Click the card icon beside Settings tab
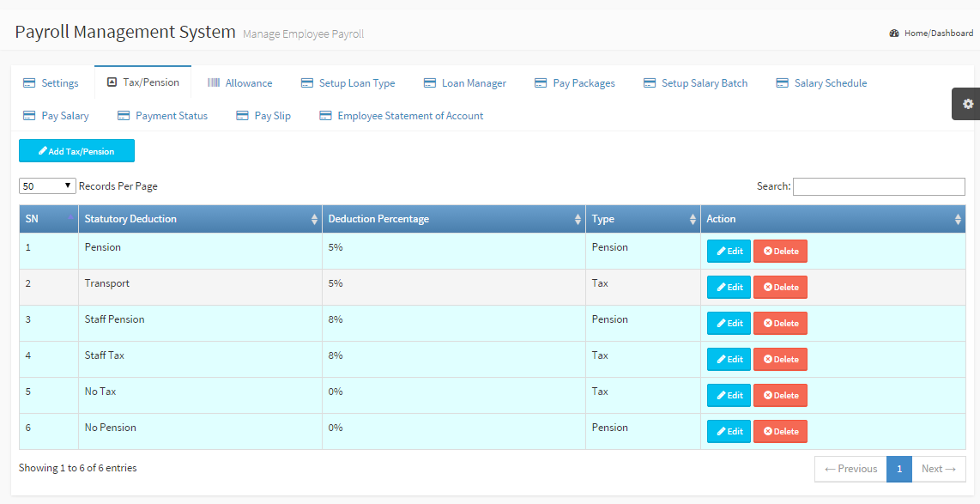This screenshot has height=504, width=980. tap(29, 83)
